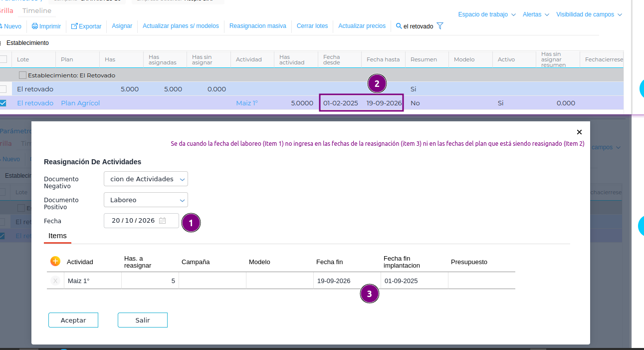The width and height of the screenshot is (644, 350).
Task: Click the search magnifier for el retovado
Action: tap(399, 26)
